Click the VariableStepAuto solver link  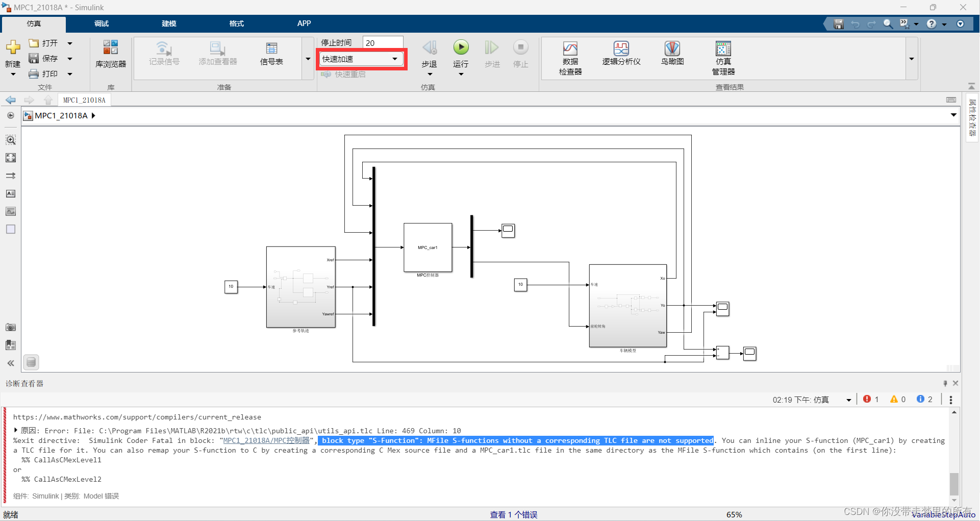[943, 515]
